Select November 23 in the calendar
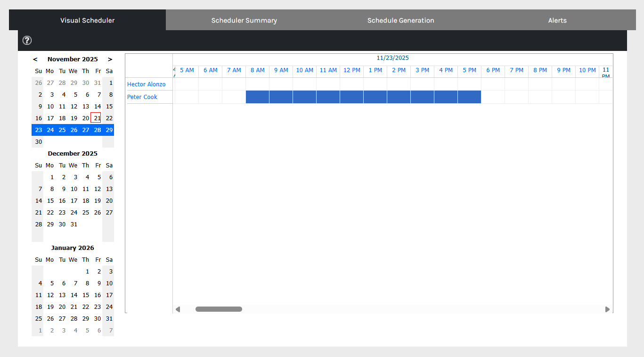Screen dimensions: 644x357 [x=39, y=130]
